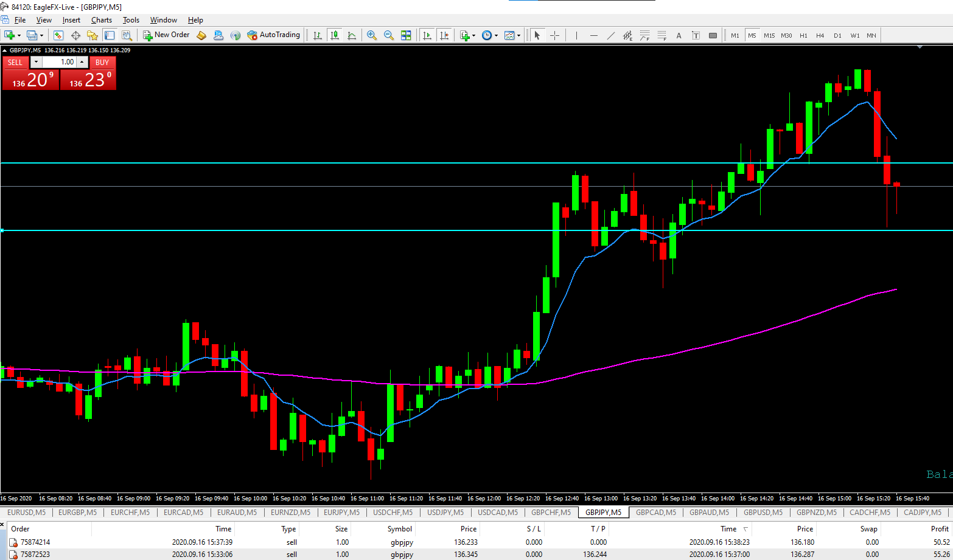Tile chart windows with the Tile Windows icon
The width and height of the screenshot is (953, 560).
(406, 35)
